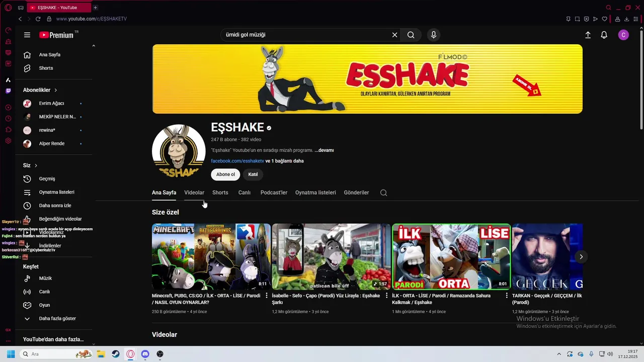The width and height of the screenshot is (644, 362).
Task: Show hidden system tray icons chevron
Action: [559, 354]
